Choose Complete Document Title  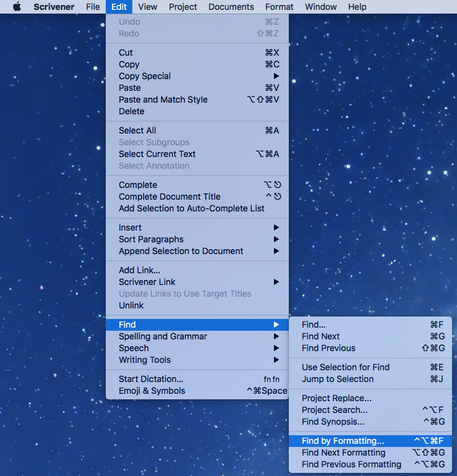(197, 197)
